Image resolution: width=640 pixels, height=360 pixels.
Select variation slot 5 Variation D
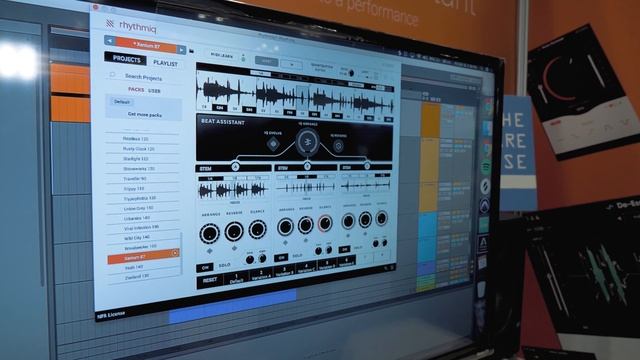pyautogui.click(x=327, y=264)
